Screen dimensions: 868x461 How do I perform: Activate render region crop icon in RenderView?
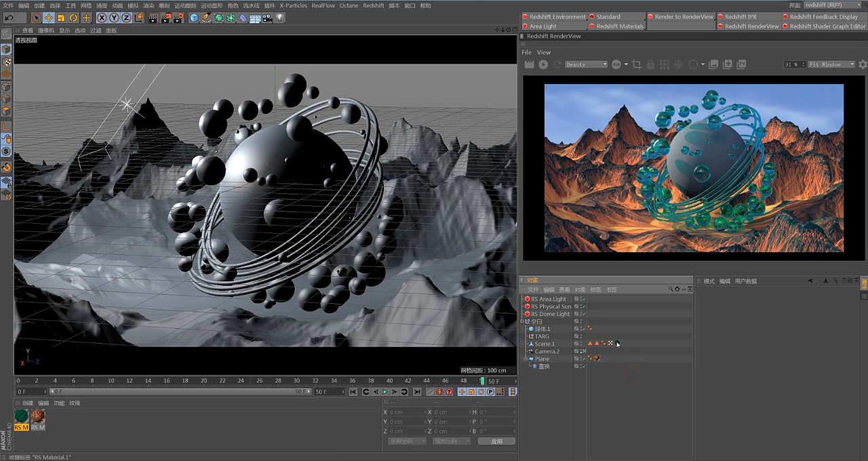click(636, 64)
